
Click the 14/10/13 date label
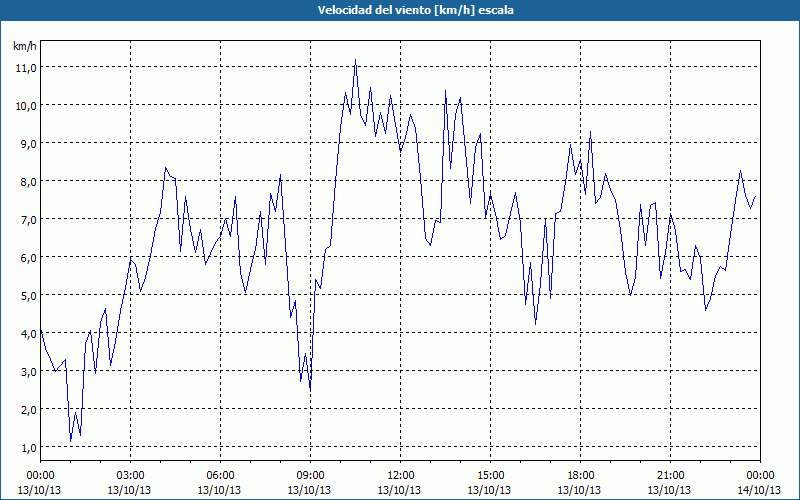click(760, 490)
